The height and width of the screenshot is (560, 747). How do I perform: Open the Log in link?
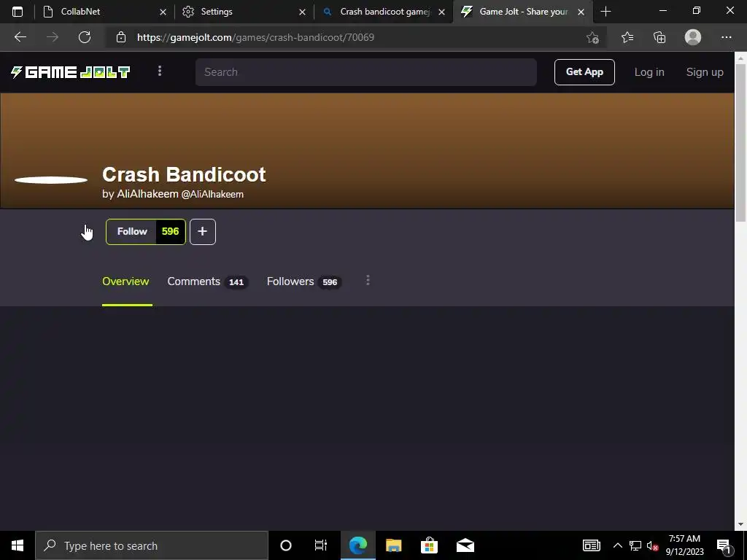point(649,72)
